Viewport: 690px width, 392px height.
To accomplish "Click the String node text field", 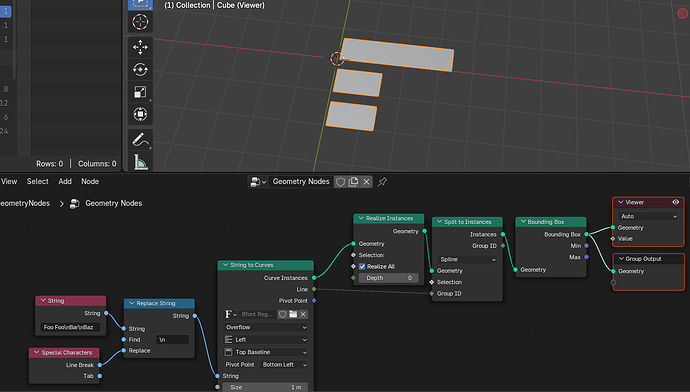I will (70, 327).
